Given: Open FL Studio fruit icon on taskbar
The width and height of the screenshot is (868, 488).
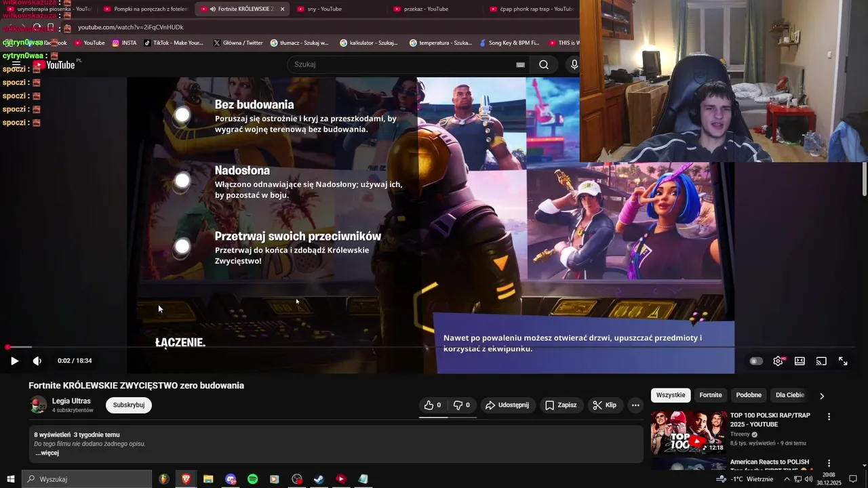Looking at the screenshot, I should pyautogui.click(x=163, y=479).
